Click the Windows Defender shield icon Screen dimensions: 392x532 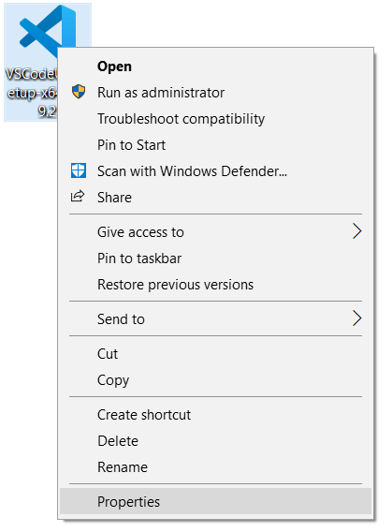79,170
